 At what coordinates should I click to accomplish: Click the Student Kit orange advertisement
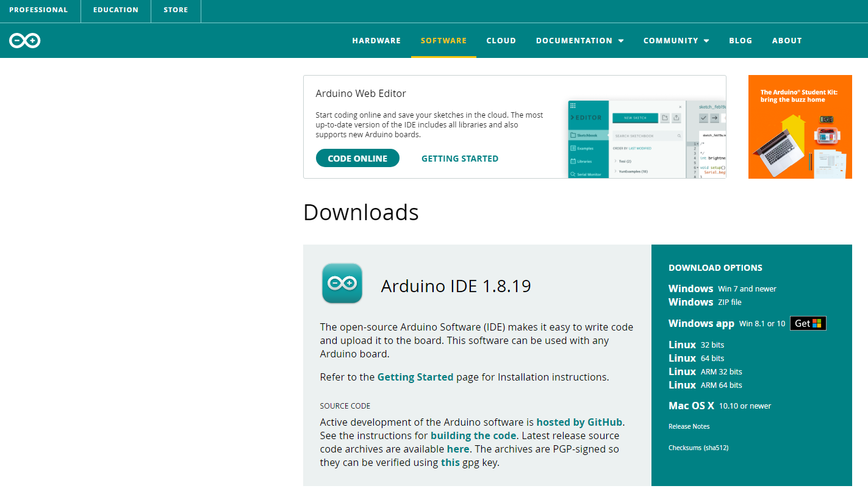(x=800, y=127)
